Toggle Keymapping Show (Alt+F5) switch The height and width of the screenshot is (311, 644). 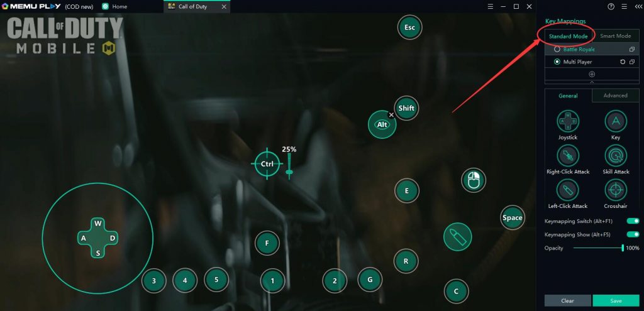[x=633, y=234]
